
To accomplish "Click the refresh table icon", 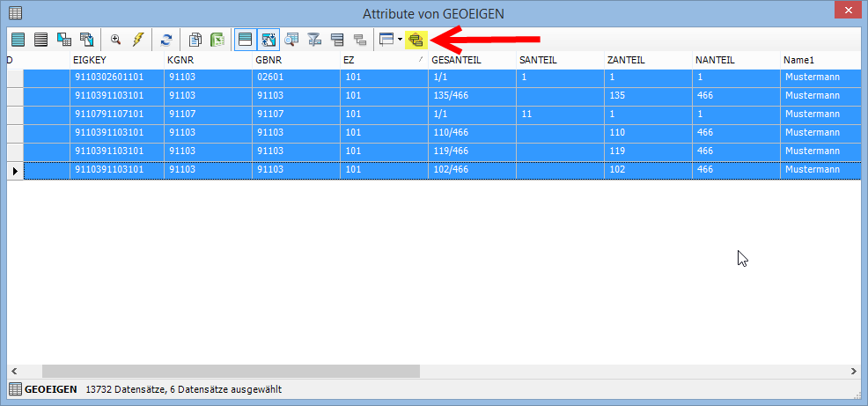I will [x=166, y=40].
